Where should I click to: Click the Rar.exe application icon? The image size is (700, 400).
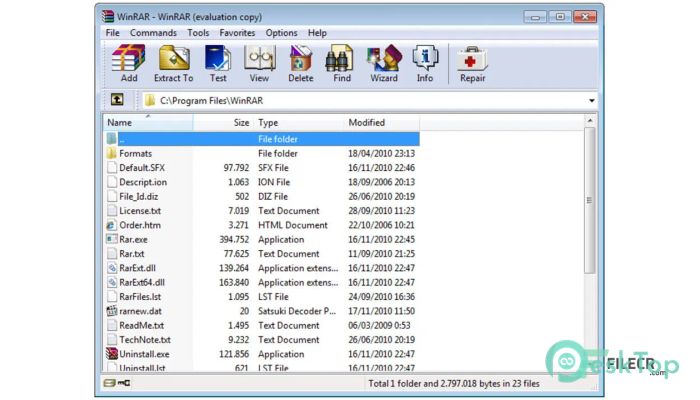coord(112,239)
